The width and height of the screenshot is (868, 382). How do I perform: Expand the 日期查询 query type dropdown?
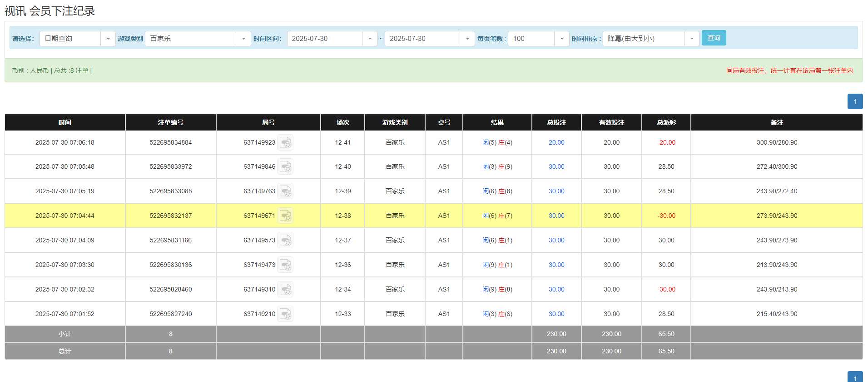(108, 39)
